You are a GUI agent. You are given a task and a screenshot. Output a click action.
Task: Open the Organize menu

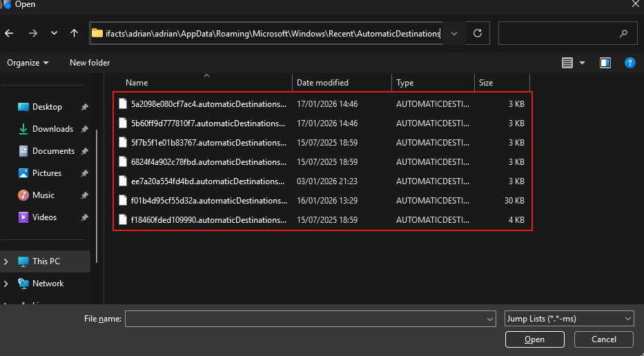point(28,63)
